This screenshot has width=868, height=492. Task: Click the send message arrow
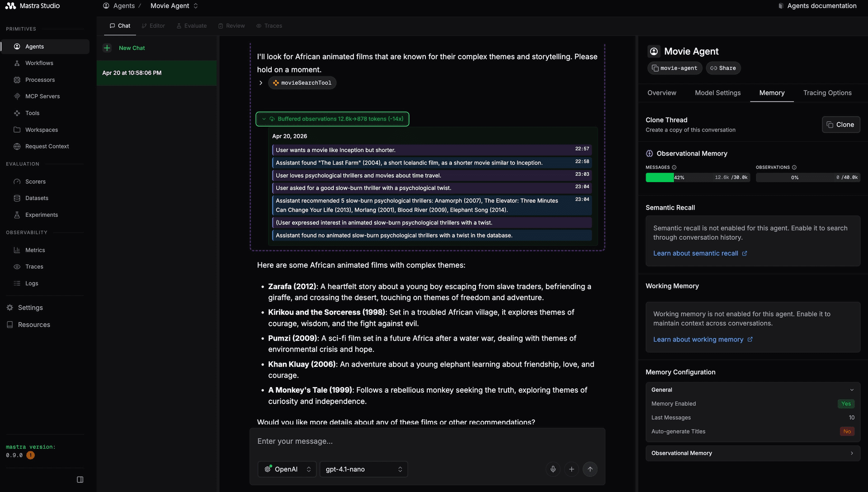590,469
